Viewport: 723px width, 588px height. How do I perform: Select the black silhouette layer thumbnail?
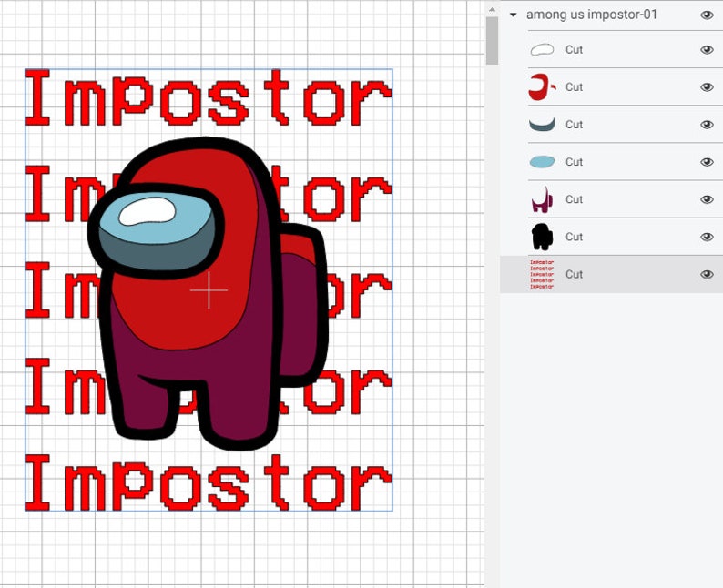point(543,237)
